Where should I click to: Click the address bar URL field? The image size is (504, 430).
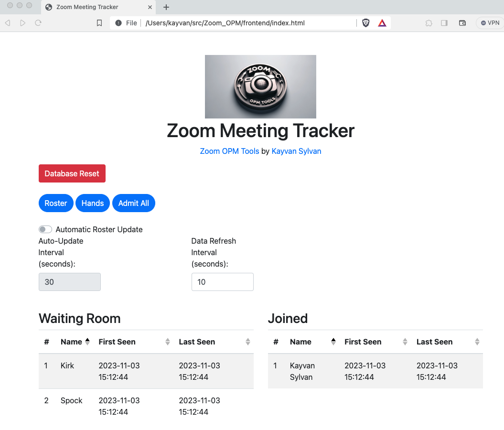[x=249, y=23]
